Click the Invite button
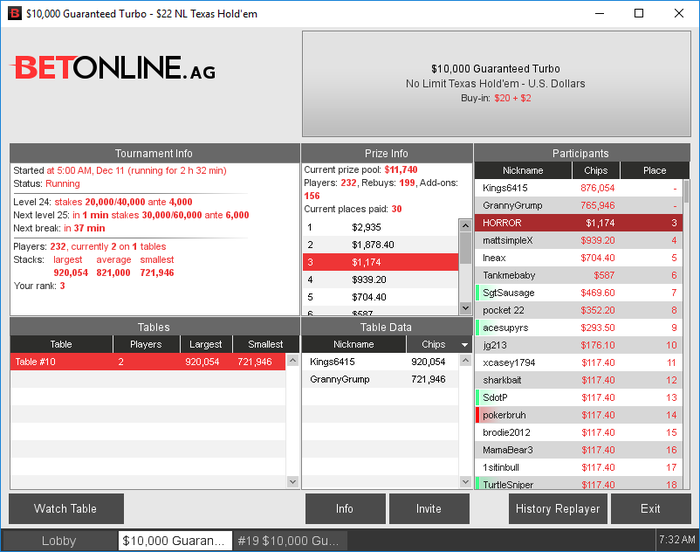 [429, 509]
